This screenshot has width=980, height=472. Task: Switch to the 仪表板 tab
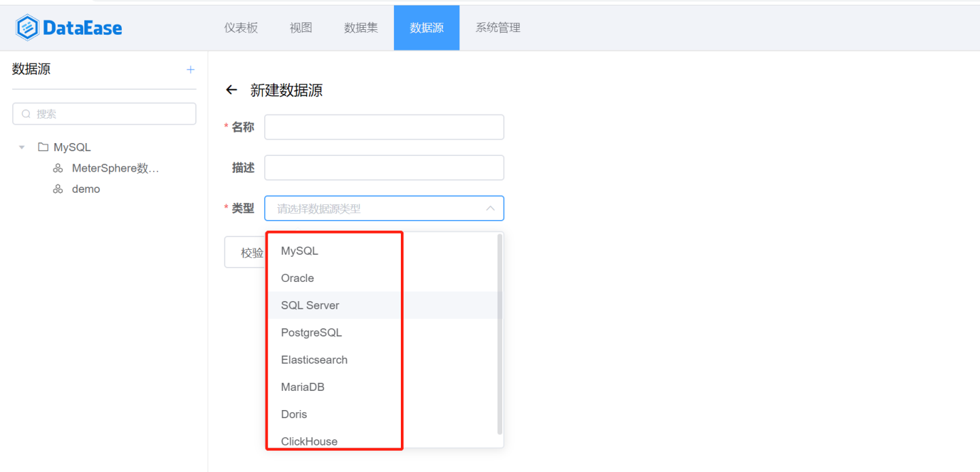(x=240, y=27)
